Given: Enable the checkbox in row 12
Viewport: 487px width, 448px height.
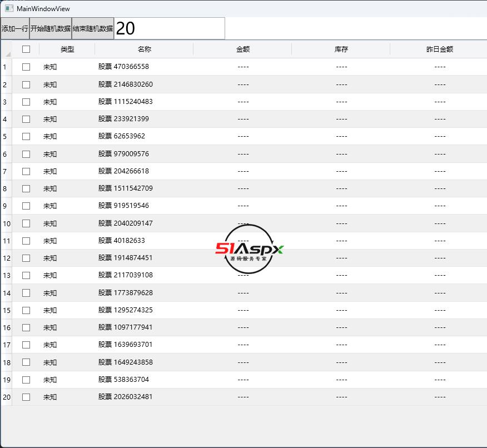Looking at the screenshot, I should tap(26, 258).
